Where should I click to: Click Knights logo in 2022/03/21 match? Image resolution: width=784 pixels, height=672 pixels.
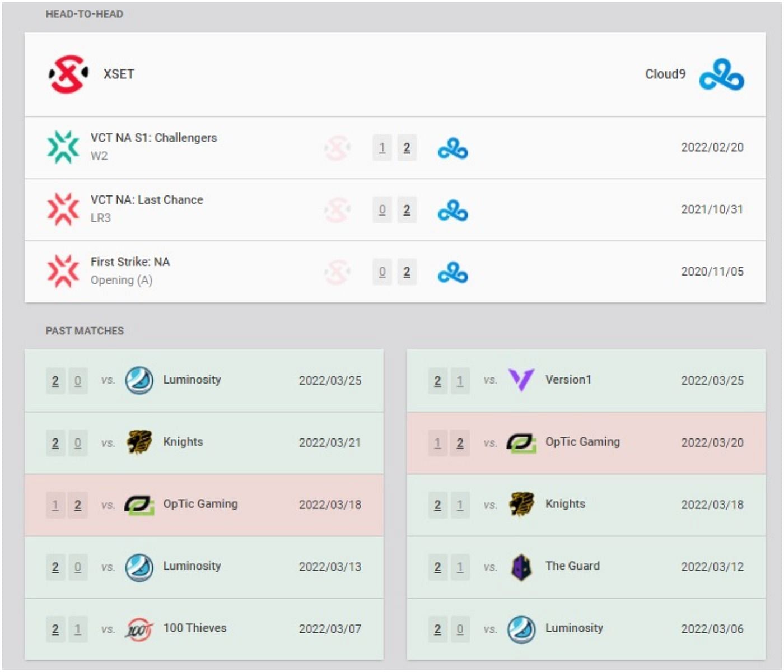pyautogui.click(x=139, y=442)
